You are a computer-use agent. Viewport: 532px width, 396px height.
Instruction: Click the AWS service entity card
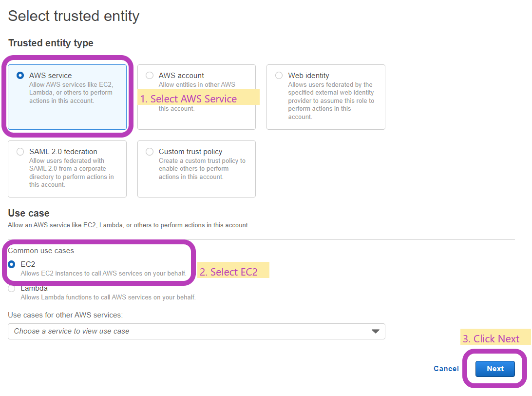[67, 97]
